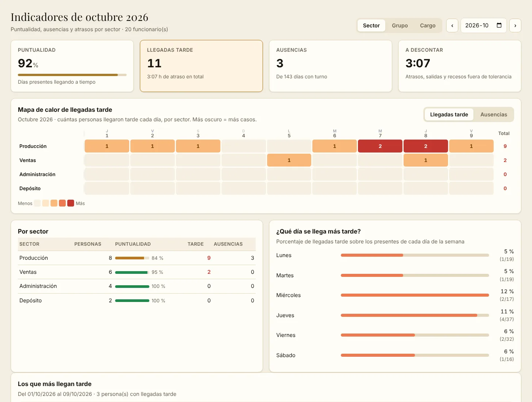Click Producción heatmap total 9
The width and height of the screenshot is (532, 402).
tap(505, 146)
